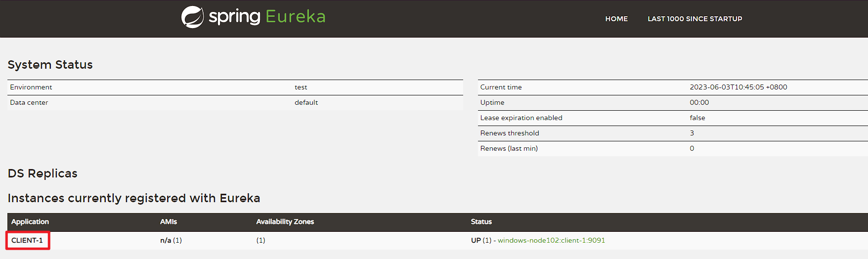Click the System Status heading
Screen dimensions: 868x259
point(50,65)
